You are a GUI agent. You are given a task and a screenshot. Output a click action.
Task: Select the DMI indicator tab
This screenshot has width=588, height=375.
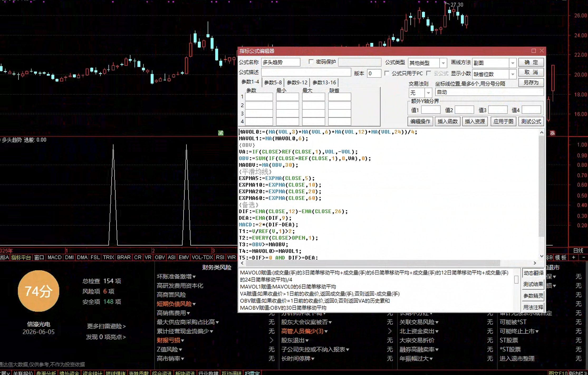pyautogui.click(x=69, y=257)
